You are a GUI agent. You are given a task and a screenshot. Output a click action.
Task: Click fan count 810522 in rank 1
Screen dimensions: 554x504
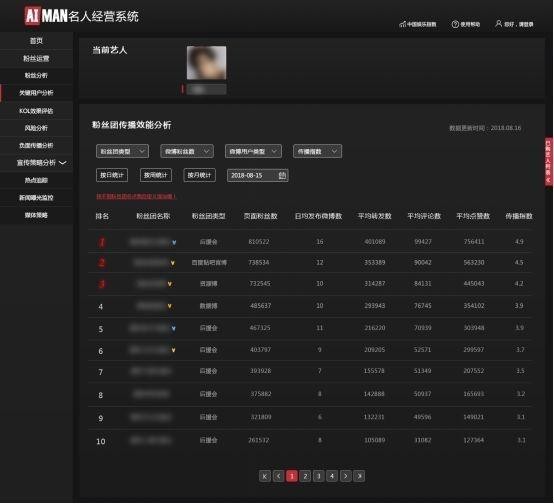point(259,242)
